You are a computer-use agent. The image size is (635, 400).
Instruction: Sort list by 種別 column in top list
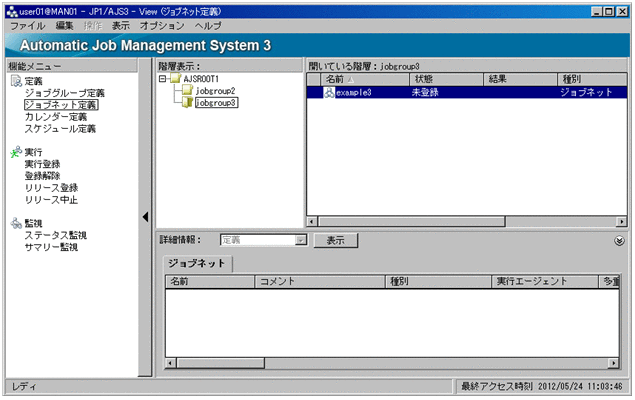click(x=592, y=79)
